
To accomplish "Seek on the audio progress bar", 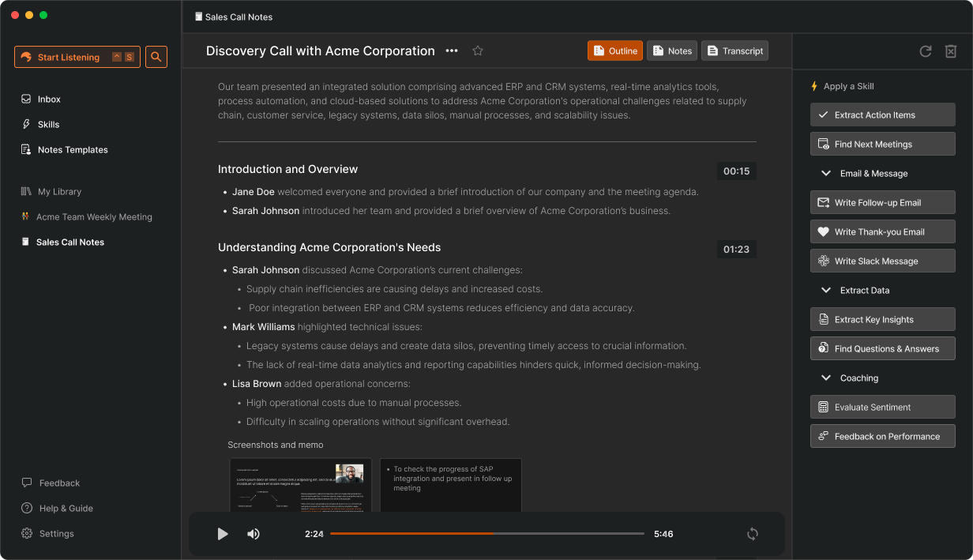I will [x=487, y=534].
